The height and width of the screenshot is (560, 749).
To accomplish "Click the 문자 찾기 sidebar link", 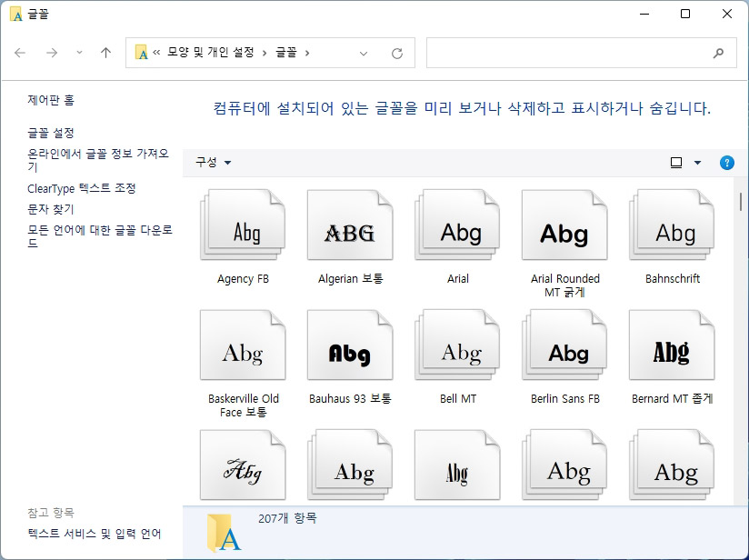I will click(50, 210).
